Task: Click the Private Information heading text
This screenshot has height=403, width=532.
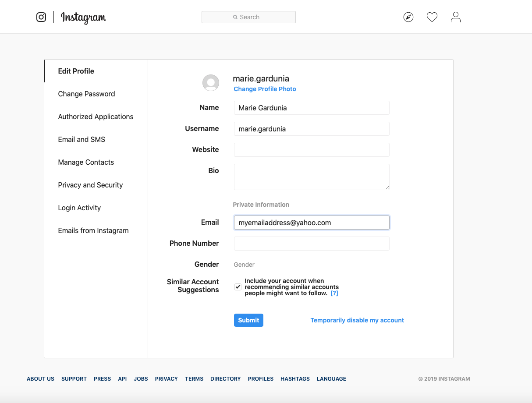Action: (261, 205)
